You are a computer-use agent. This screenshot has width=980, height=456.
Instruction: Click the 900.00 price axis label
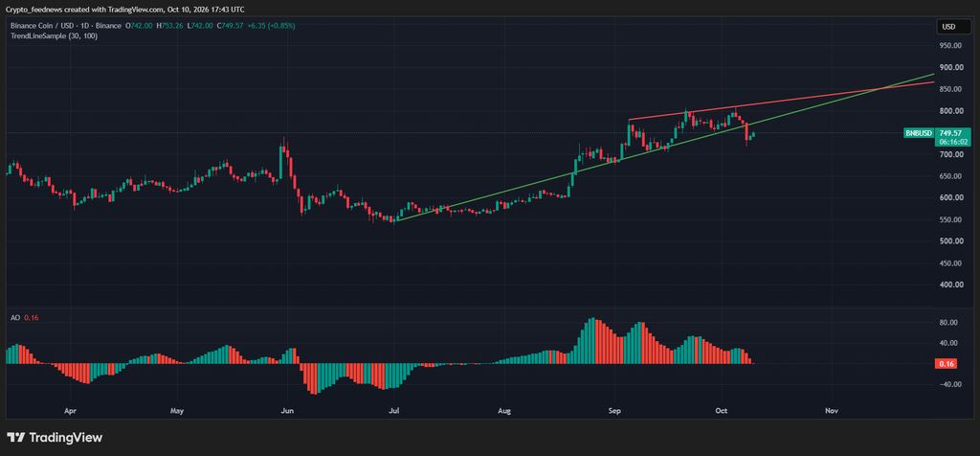click(950, 68)
